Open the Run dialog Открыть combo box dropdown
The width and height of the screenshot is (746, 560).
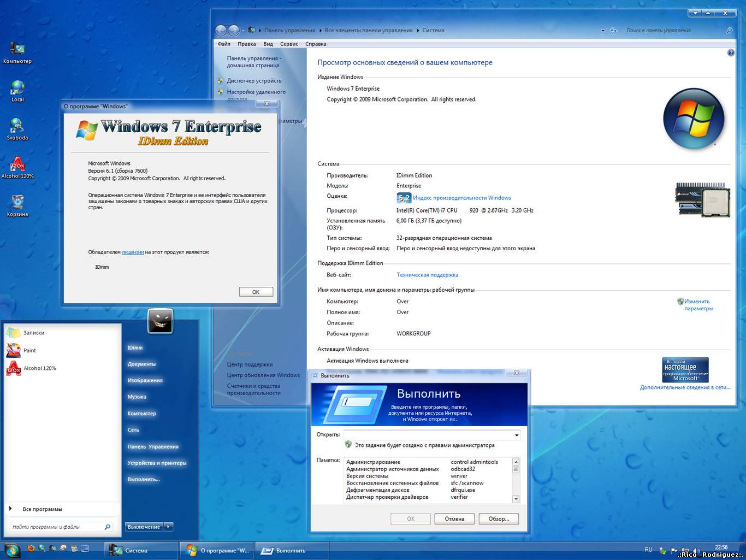[x=516, y=435]
